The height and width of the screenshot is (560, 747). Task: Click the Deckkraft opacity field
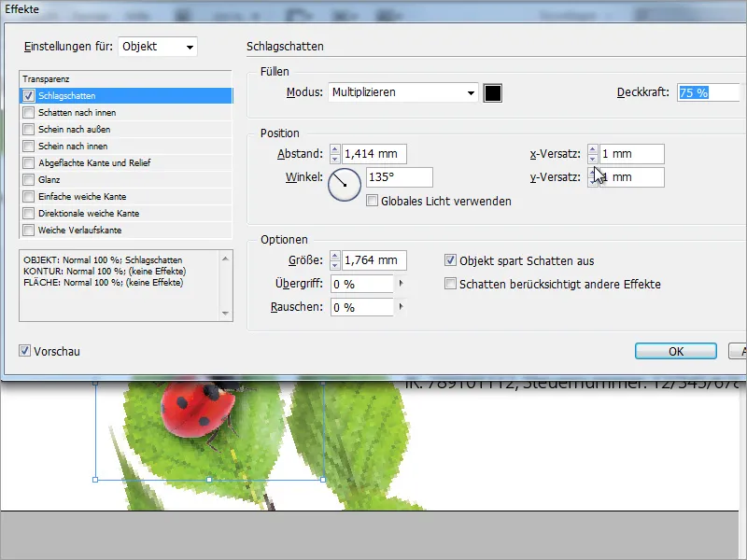pyautogui.click(x=709, y=92)
